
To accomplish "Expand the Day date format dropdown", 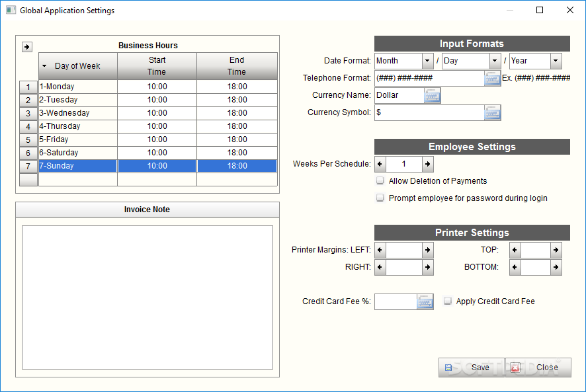I will (x=495, y=61).
